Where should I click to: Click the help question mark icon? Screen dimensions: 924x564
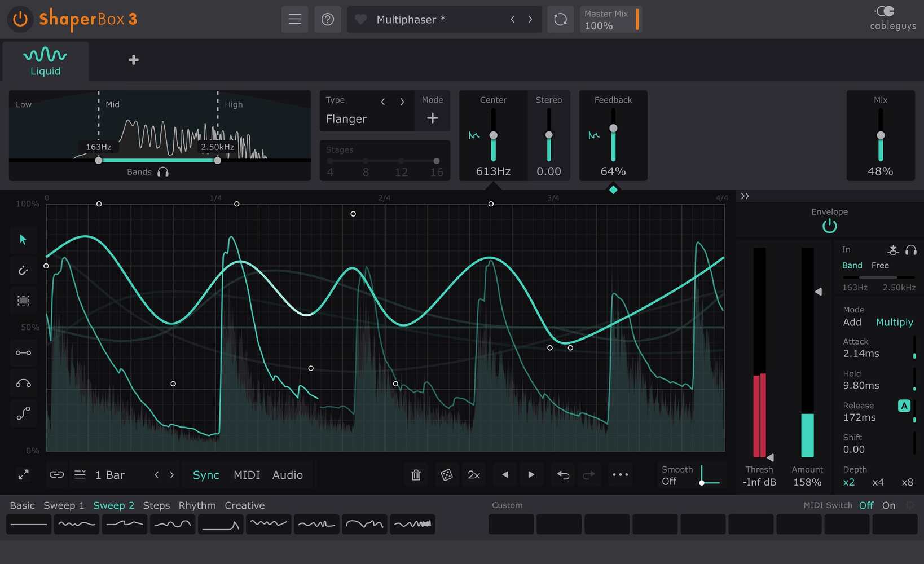point(328,19)
